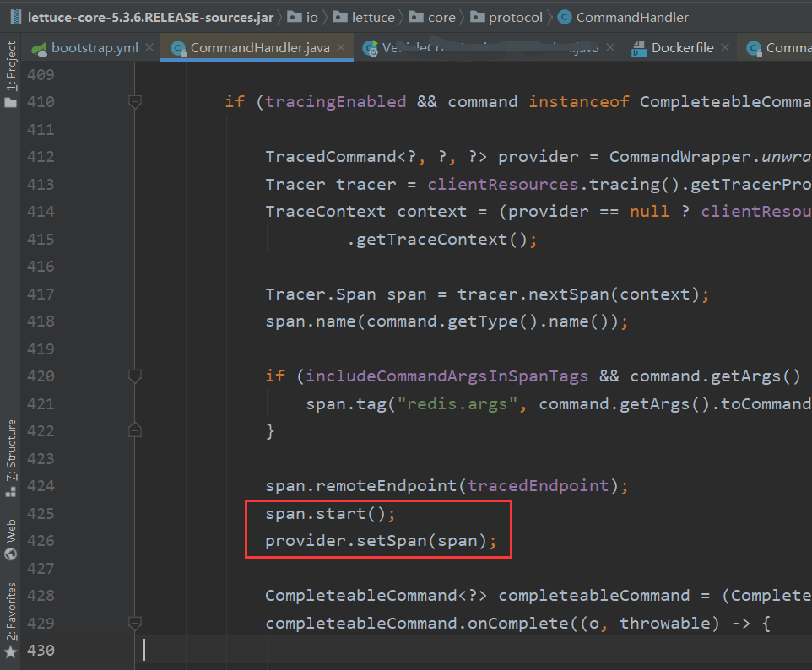Open the Project tool window

pyautogui.click(x=10, y=74)
